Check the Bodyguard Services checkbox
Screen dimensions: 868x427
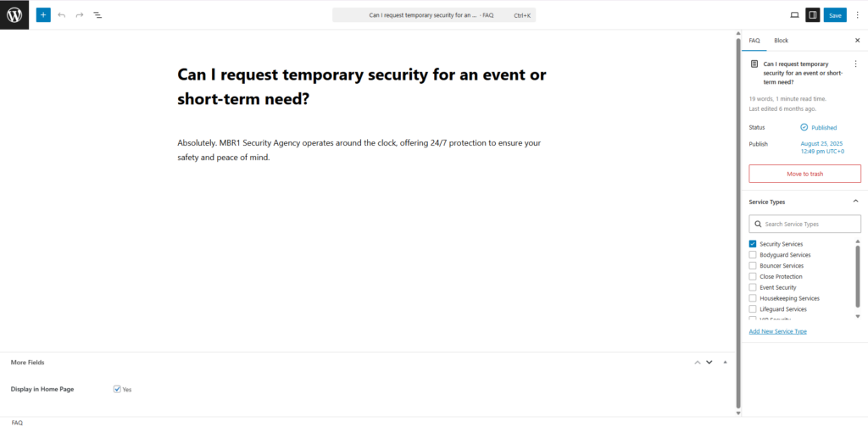click(x=753, y=255)
